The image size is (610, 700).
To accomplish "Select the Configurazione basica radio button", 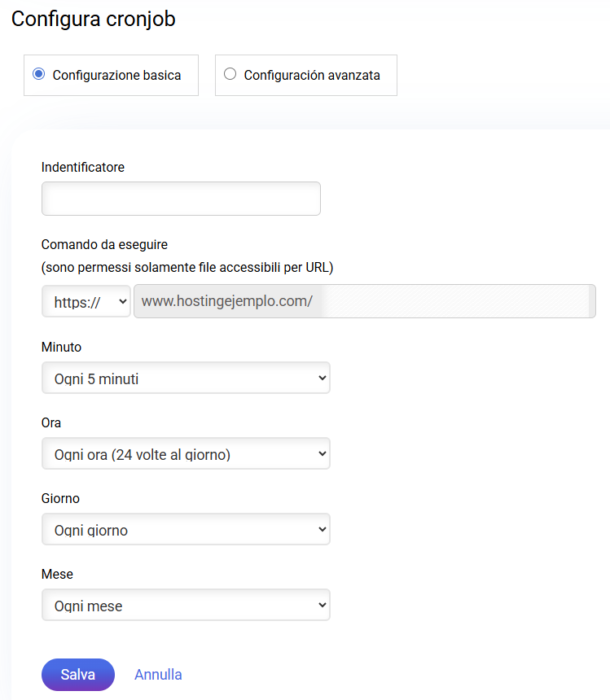I will (x=38, y=74).
